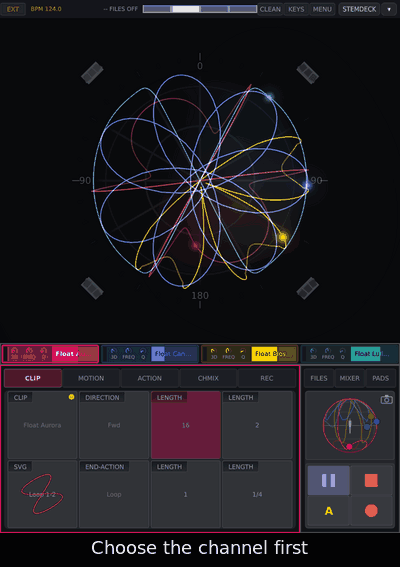Switch to the CHMIX tab
This screenshot has width=400, height=567.
[x=208, y=378]
